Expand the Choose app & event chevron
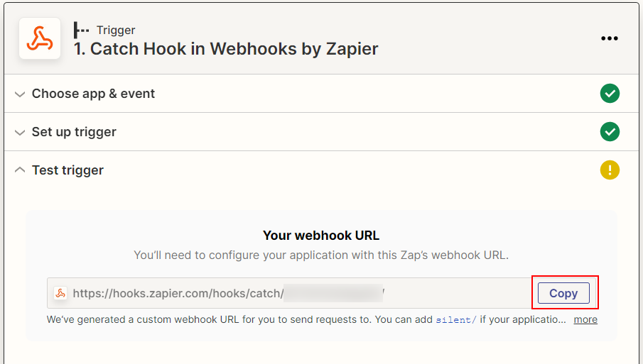This screenshot has height=364, width=643. tap(19, 94)
